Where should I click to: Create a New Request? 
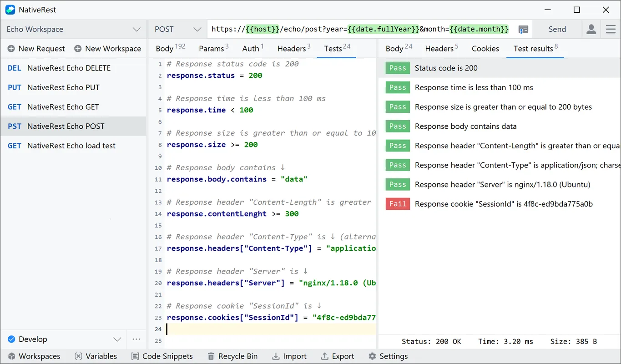click(x=36, y=49)
